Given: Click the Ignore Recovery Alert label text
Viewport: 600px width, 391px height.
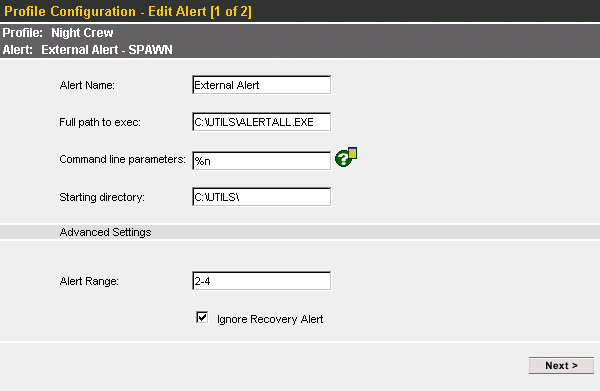Looking at the screenshot, I should (270, 319).
